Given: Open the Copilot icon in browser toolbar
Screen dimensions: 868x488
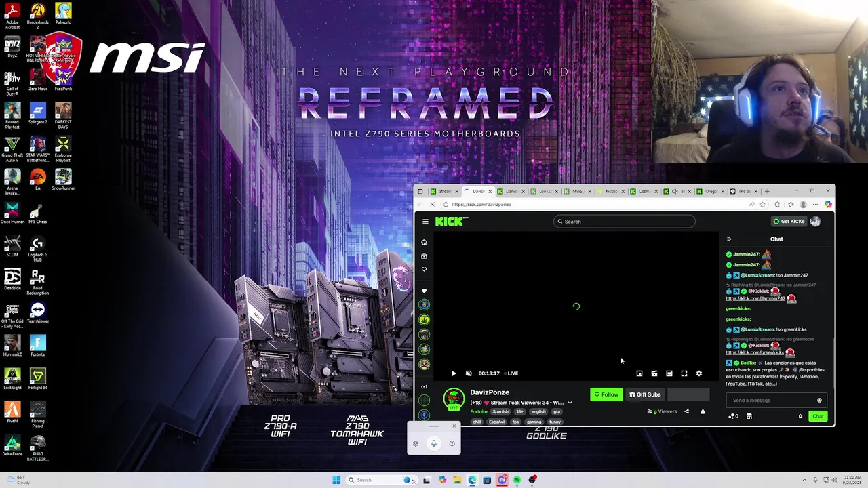Looking at the screenshot, I should pyautogui.click(x=828, y=204).
